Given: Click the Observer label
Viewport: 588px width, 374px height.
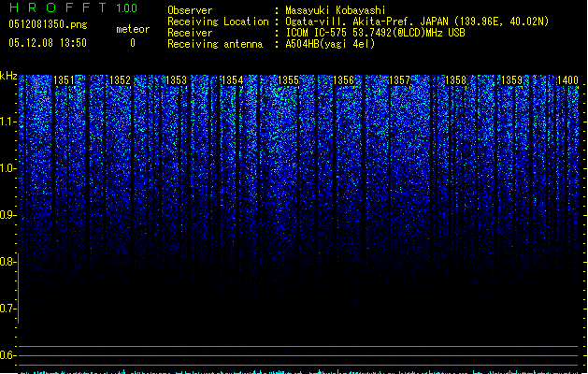Looking at the screenshot, I should pos(190,10).
